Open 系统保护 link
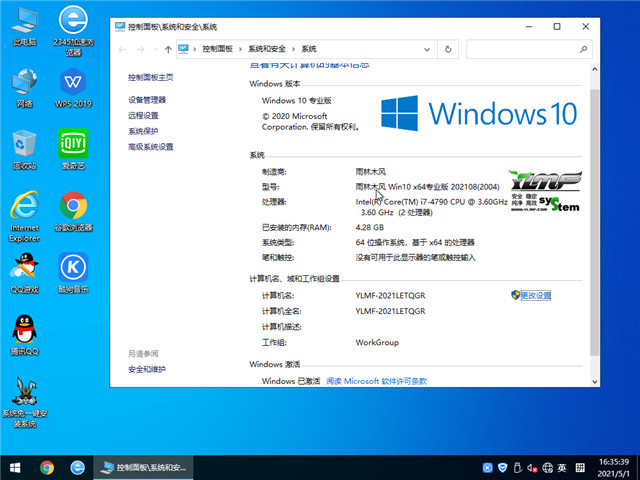The height and width of the screenshot is (480, 640). (x=143, y=131)
